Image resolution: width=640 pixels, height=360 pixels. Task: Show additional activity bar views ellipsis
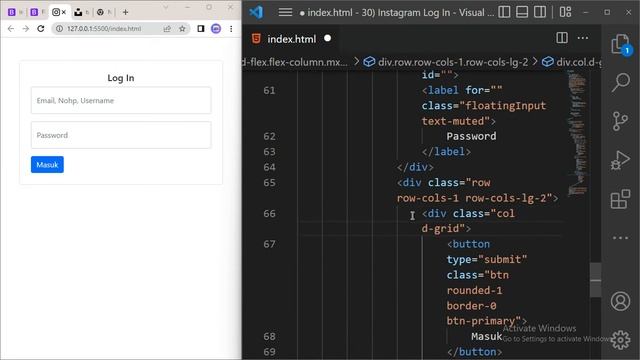pos(620,238)
